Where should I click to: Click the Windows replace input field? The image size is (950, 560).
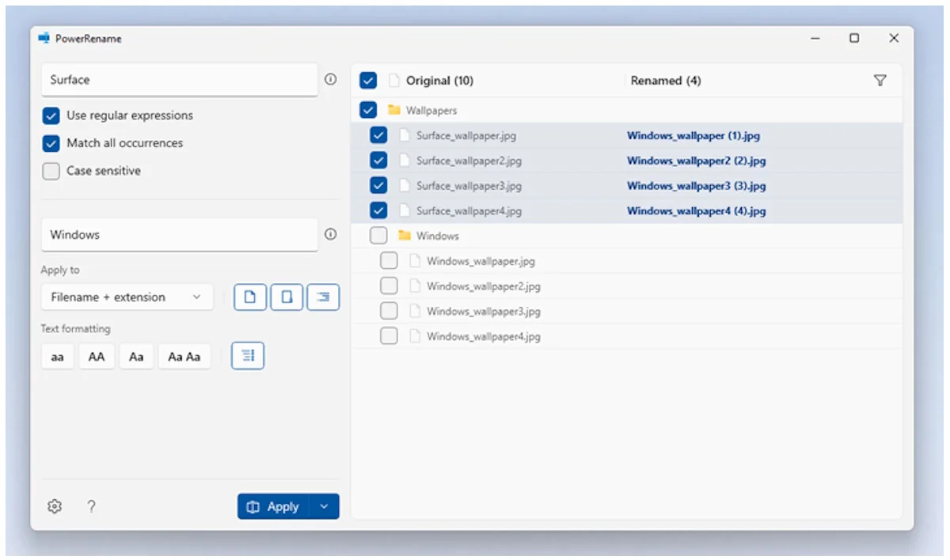tap(180, 235)
